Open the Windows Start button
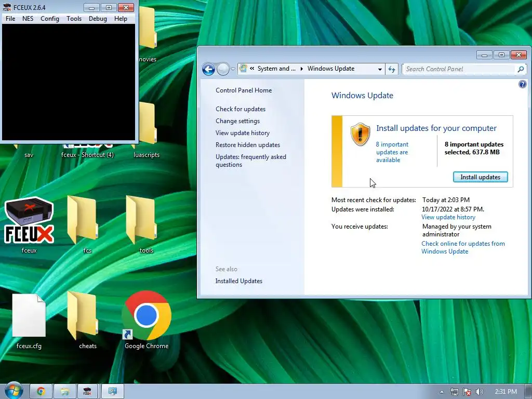Viewport: 532px width, 399px height. 13,391
